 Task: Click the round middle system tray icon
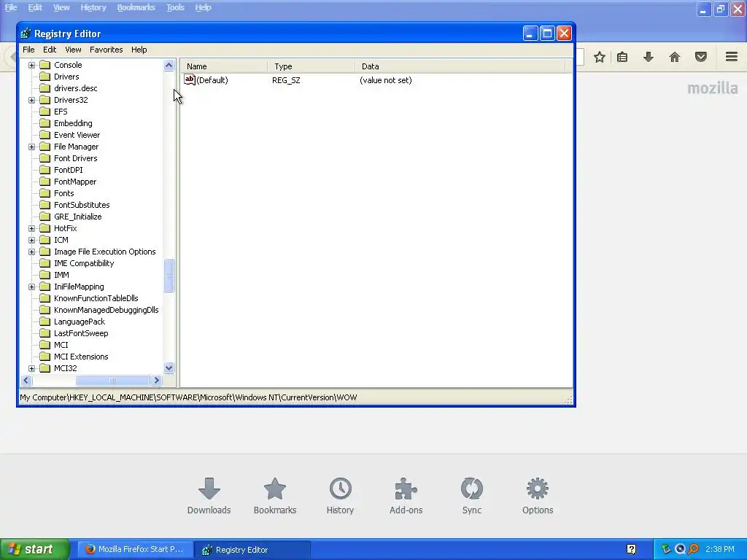680,550
